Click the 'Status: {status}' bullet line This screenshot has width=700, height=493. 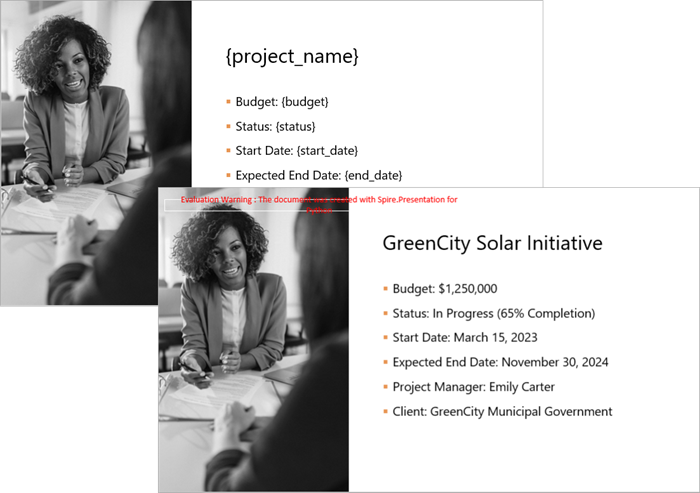pyautogui.click(x=275, y=126)
